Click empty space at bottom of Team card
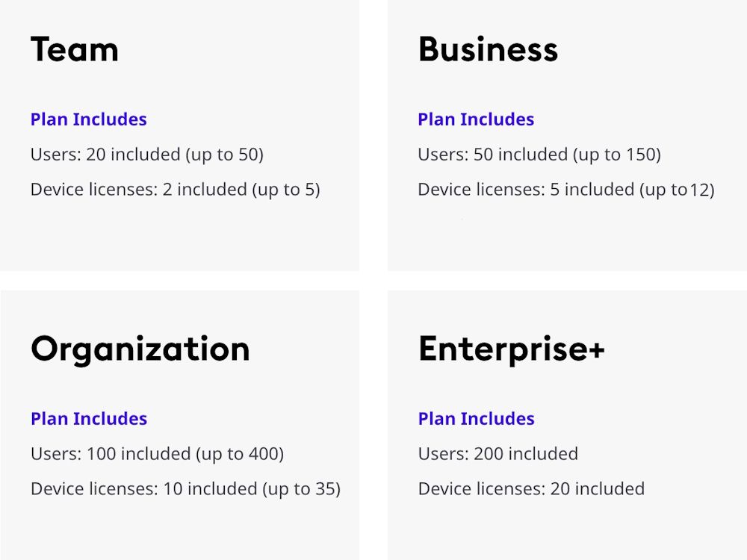 click(x=179, y=239)
